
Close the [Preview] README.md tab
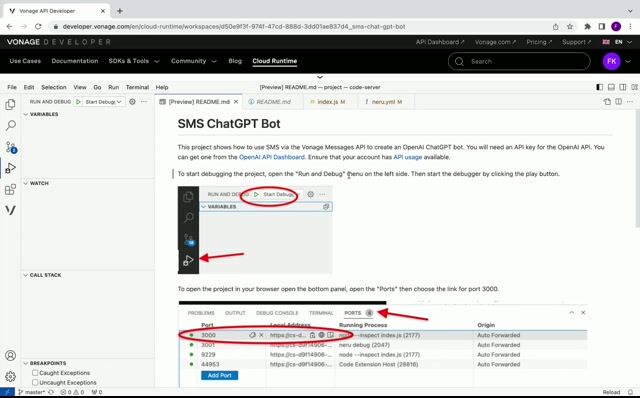point(236,102)
